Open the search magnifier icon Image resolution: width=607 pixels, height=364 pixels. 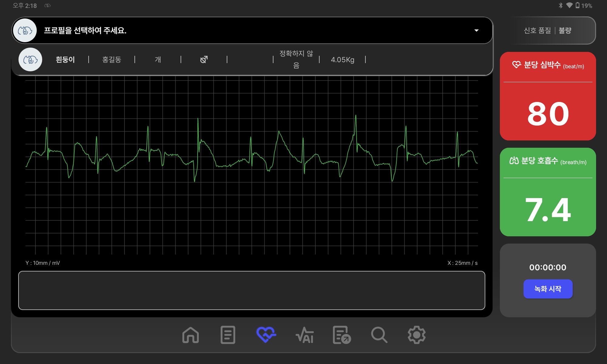379,335
